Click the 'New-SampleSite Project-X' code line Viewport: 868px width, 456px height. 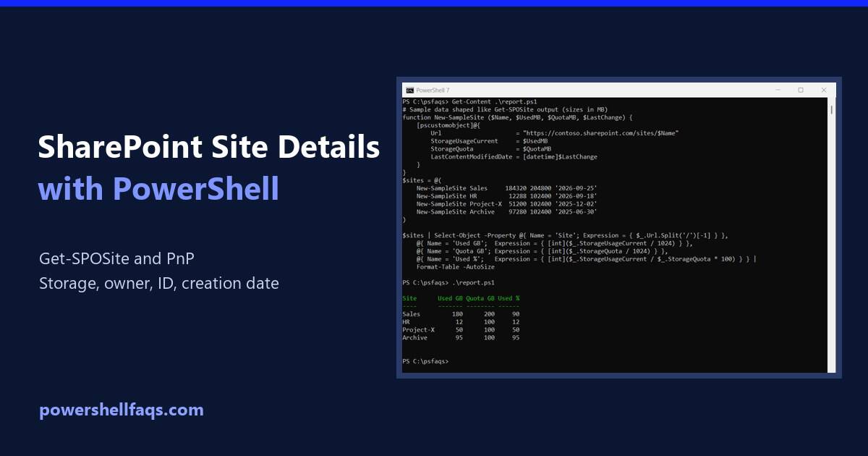[x=506, y=203]
